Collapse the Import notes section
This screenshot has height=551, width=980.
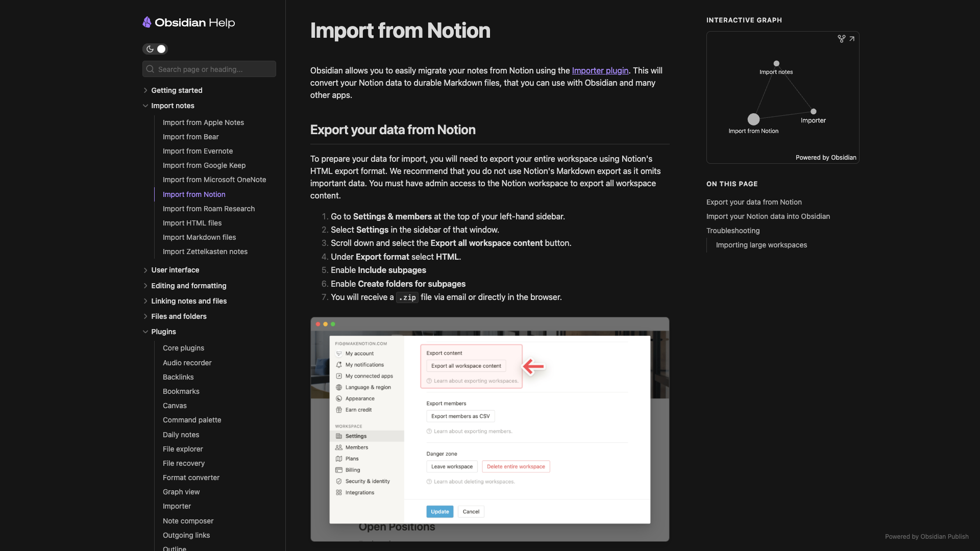click(145, 106)
